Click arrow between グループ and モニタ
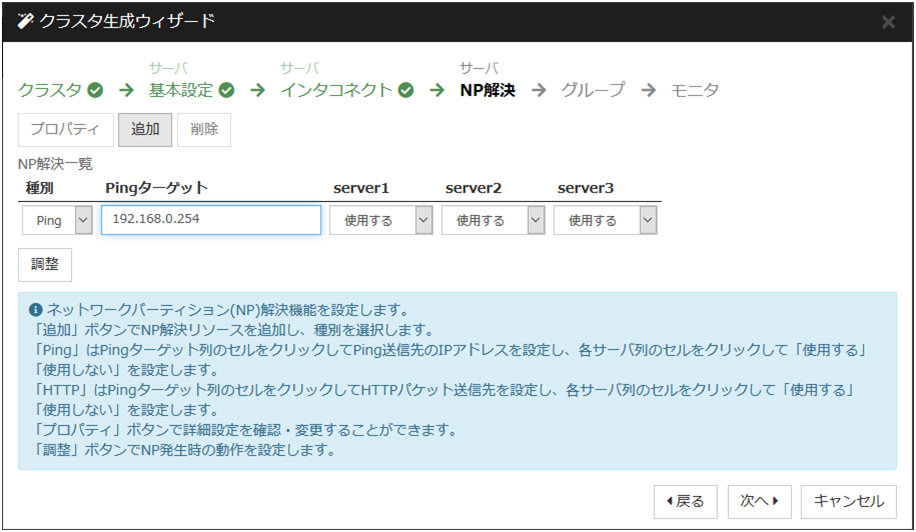This screenshot has width=916, height=532. pyautogui.click(x=649, y=90)
